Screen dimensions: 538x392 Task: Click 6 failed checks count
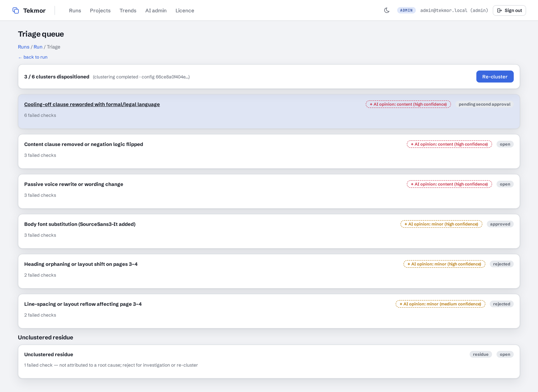[x=40, y=115]
